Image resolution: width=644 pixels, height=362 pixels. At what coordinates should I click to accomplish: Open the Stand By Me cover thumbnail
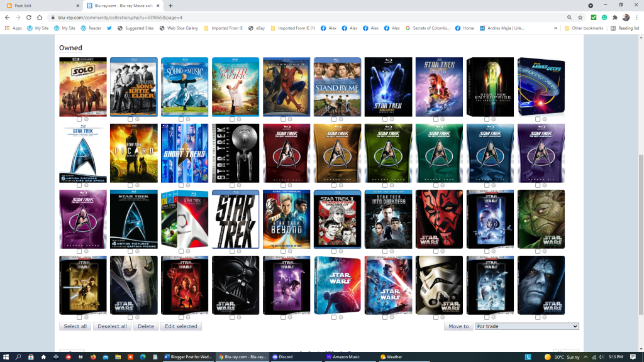coord(338,87)
